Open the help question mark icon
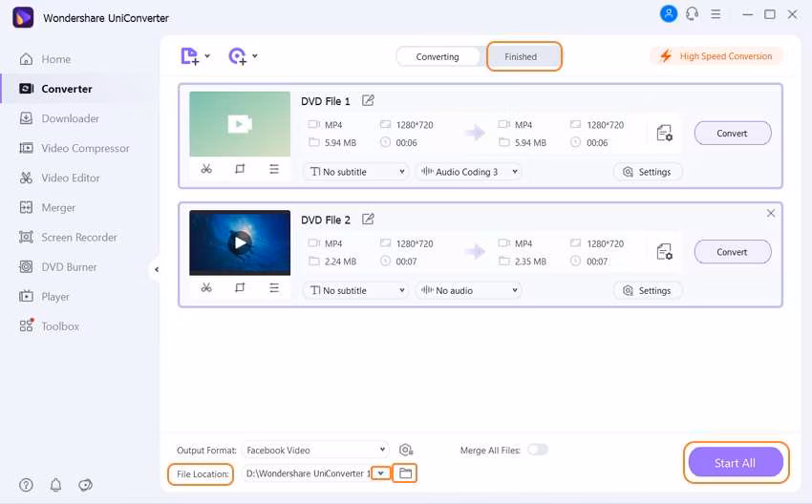Screen dimensions: 812x504 (x=26, y=485)
